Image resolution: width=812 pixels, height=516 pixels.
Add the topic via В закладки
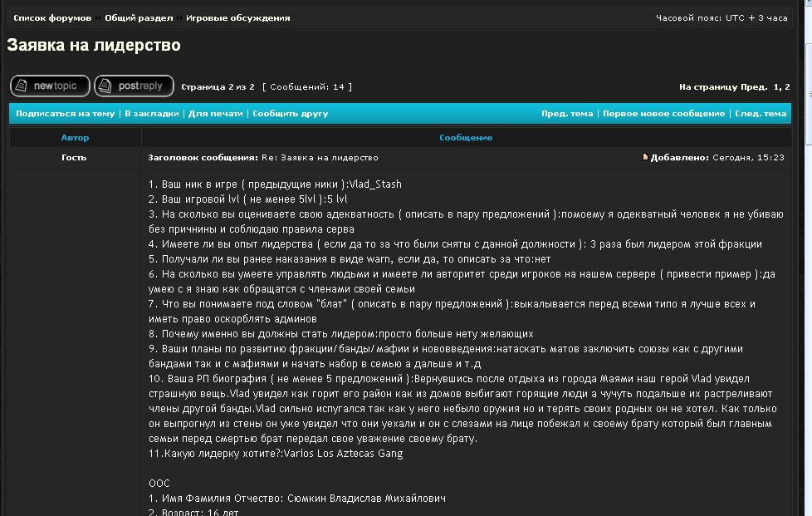click(151, 114)
